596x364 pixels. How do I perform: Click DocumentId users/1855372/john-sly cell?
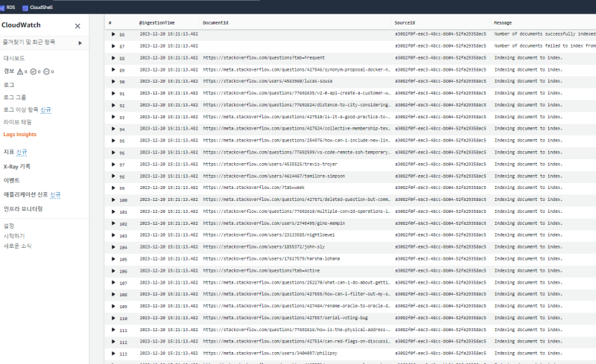click(264, 246)
